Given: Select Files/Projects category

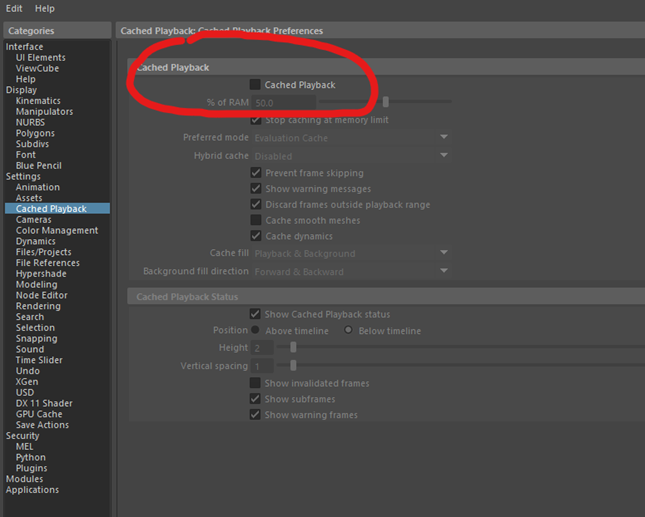Looking at the screenshot, I should click(43, 252).
